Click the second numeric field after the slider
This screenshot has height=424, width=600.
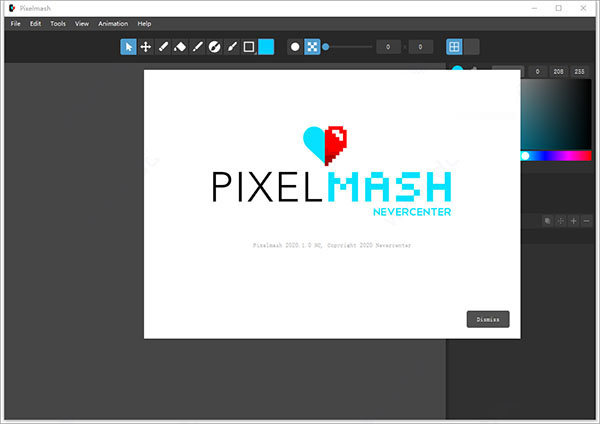point(421,47)
